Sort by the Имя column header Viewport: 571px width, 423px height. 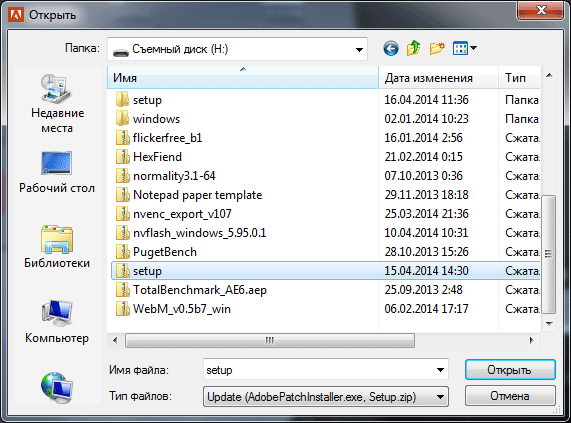[243, 78]
